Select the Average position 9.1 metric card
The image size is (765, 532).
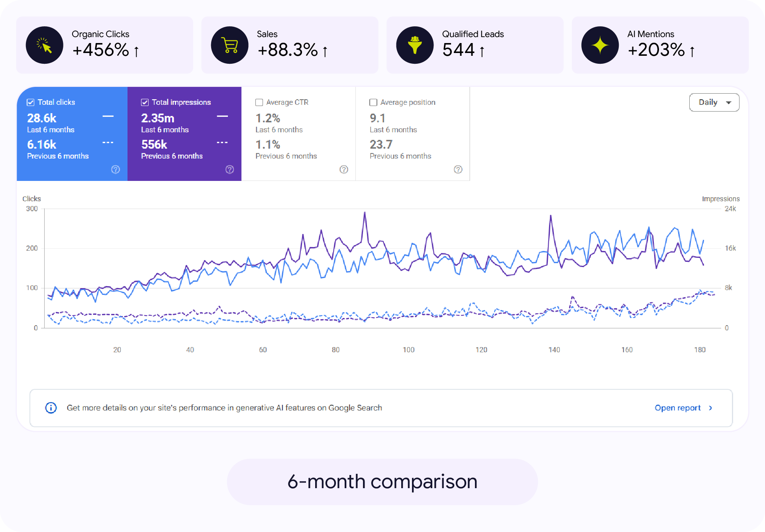[x=413, y=134]
